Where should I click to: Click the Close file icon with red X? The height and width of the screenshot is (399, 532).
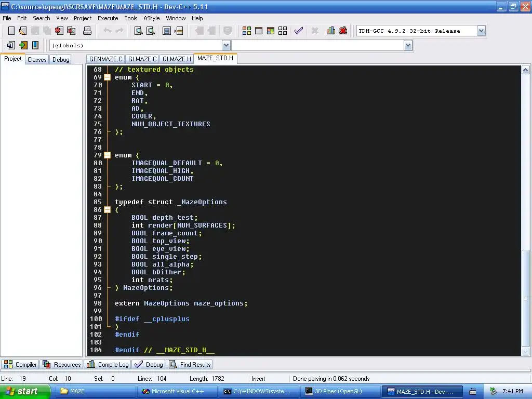[x=59, y=31]
